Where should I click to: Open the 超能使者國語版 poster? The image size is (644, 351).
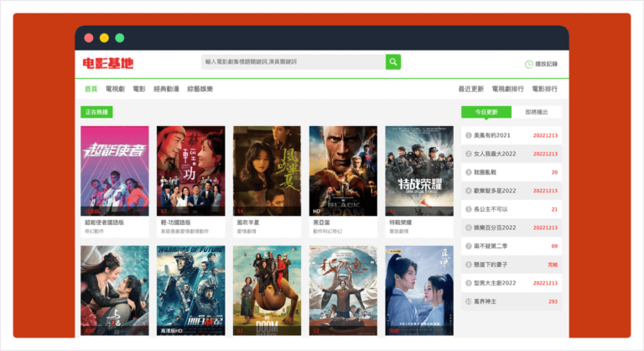pyautogui.click(x=115, y=170)
